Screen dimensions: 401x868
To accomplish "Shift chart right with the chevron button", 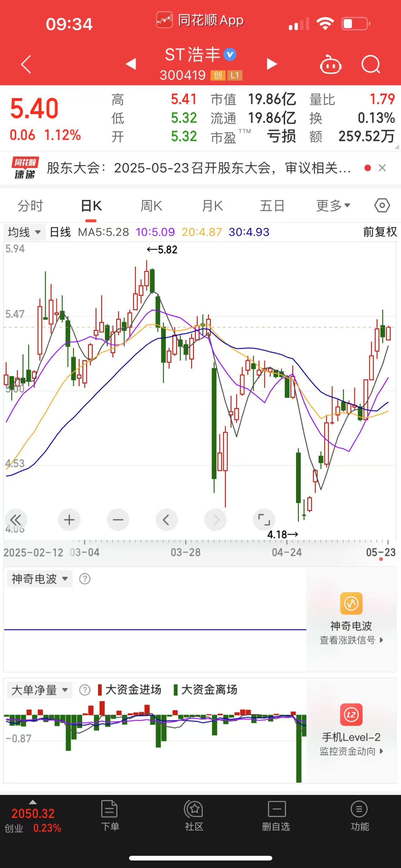I will coord(216,520).
